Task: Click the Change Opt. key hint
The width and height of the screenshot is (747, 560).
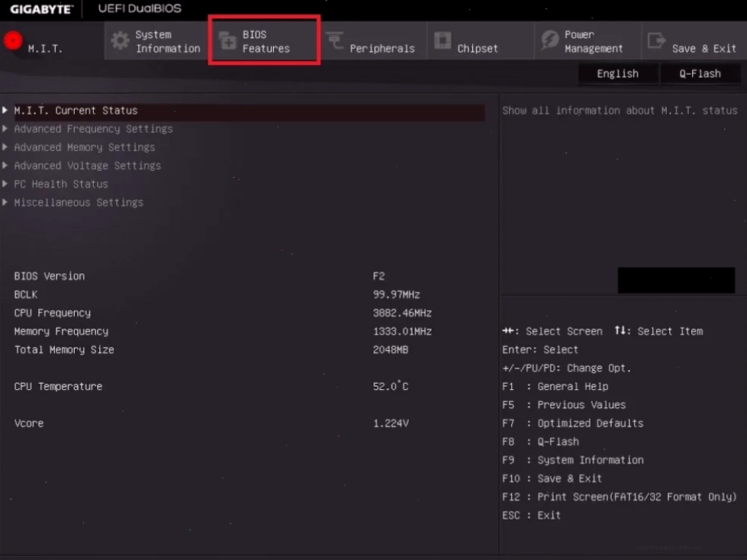Action: pos(566,369)
